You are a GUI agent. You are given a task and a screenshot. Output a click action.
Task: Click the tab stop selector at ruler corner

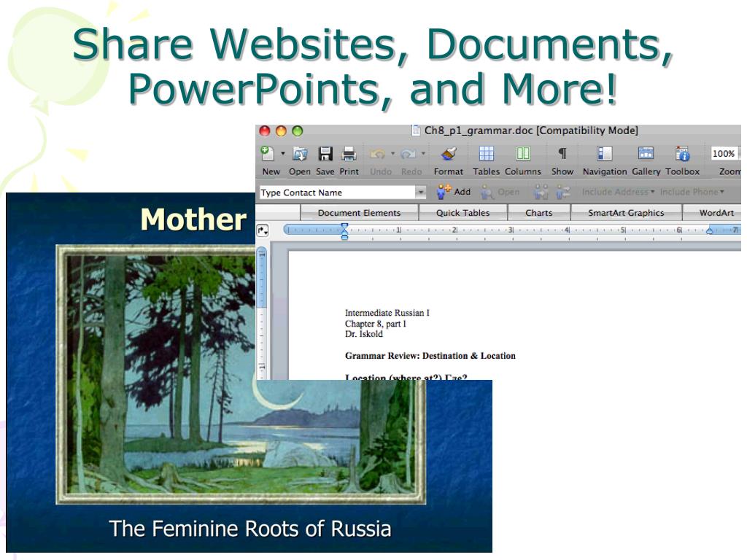point(263,230)
